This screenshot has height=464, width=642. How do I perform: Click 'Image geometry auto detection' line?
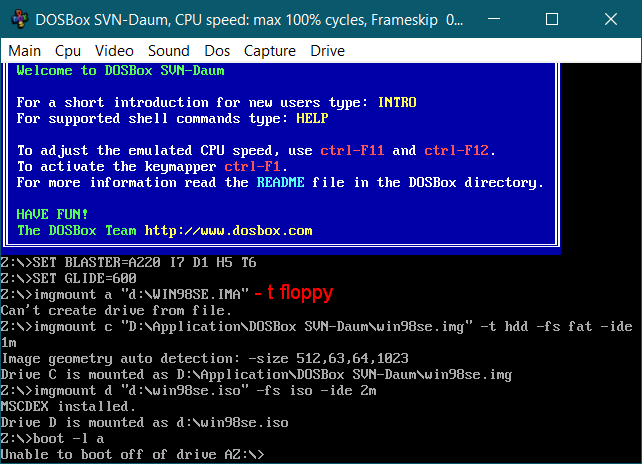coord(205,358)
